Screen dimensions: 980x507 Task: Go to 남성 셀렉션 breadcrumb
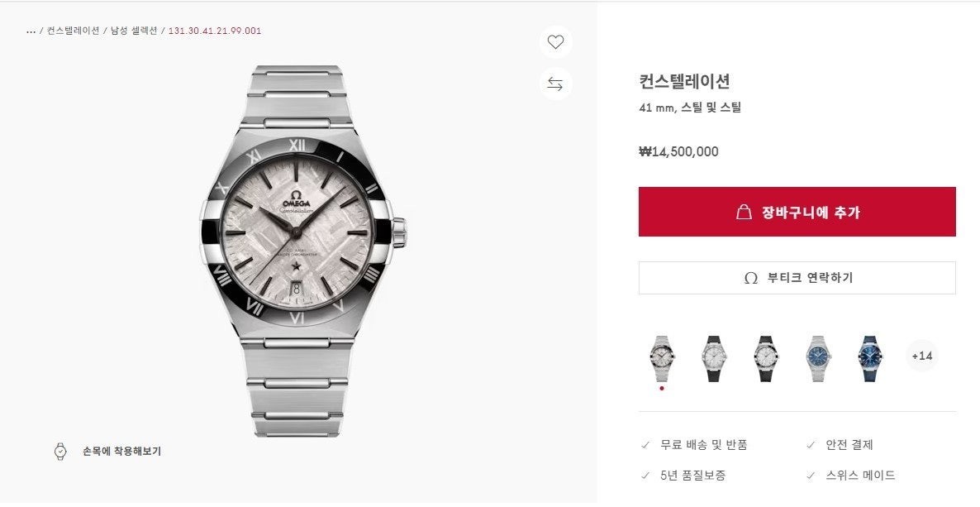(x=134, y=31)
